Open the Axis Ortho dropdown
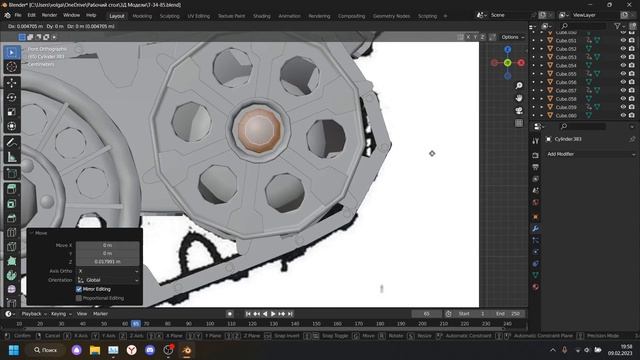Image resolution: width=640 pixels, height=360 pixels. coord(108,271)
